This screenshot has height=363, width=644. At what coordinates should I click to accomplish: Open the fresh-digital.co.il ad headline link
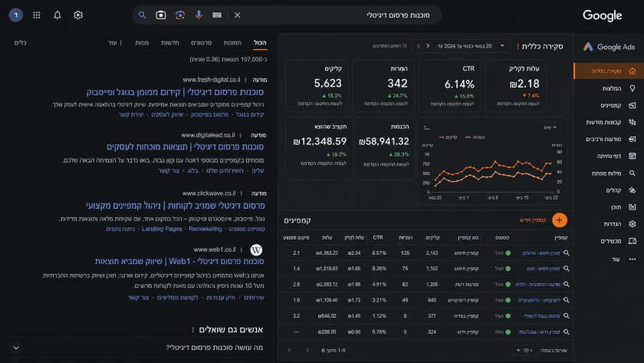[175, 91]
